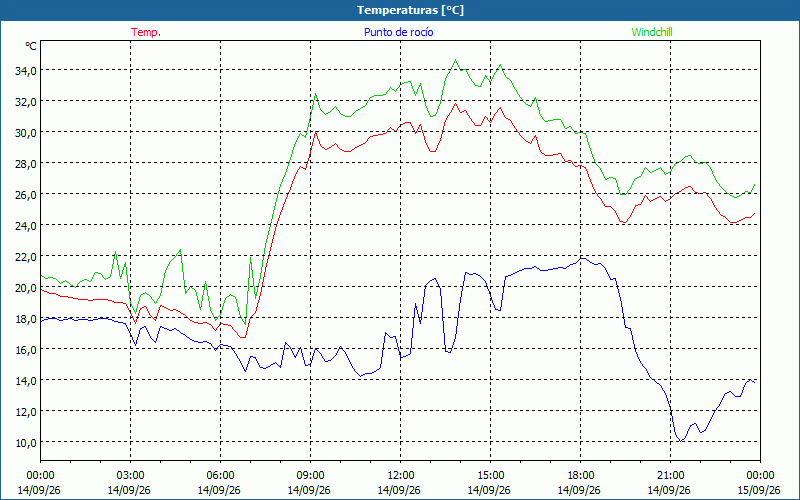800x500 pixels.
Task: Click the 18,0 y-axis value
Action: [x=26, y=319]
